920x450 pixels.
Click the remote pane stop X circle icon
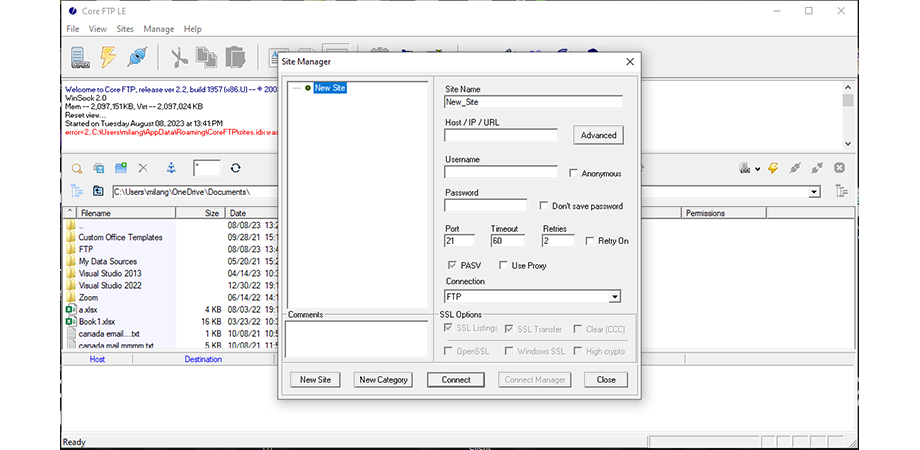pyautogui.click(x=840, y=168)
